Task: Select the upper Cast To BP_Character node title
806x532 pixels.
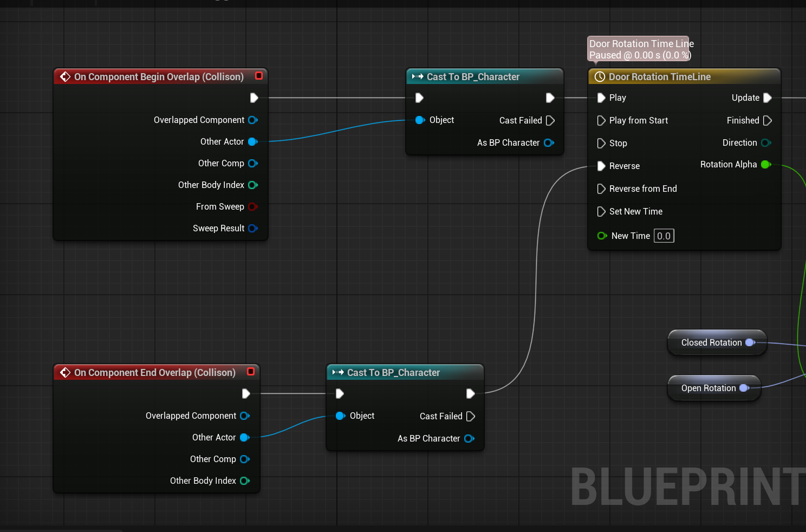Action: [x=473, y=77]
